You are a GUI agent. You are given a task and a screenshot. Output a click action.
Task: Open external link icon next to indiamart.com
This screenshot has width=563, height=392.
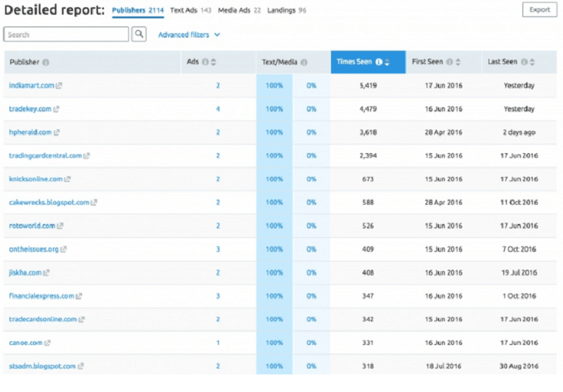tap(59, 85)
